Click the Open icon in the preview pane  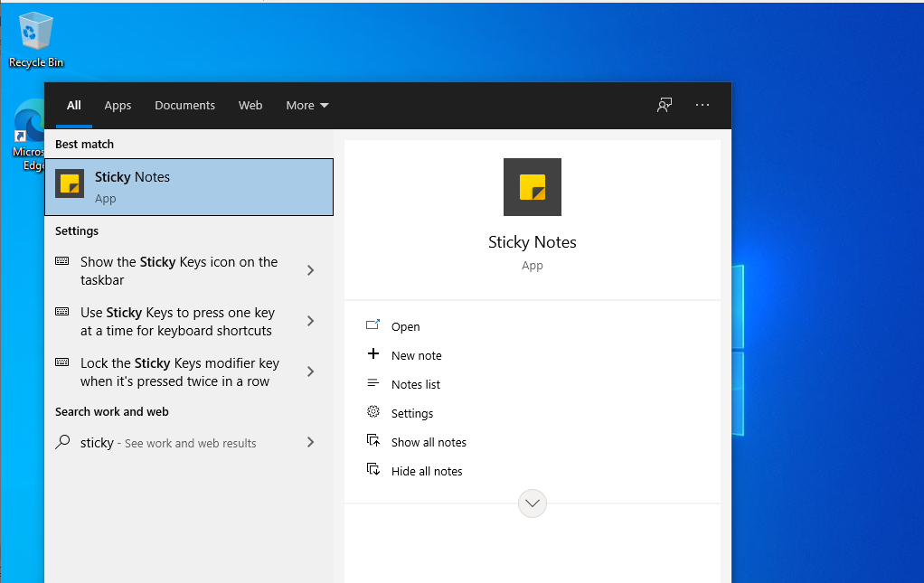coord(373,324)
